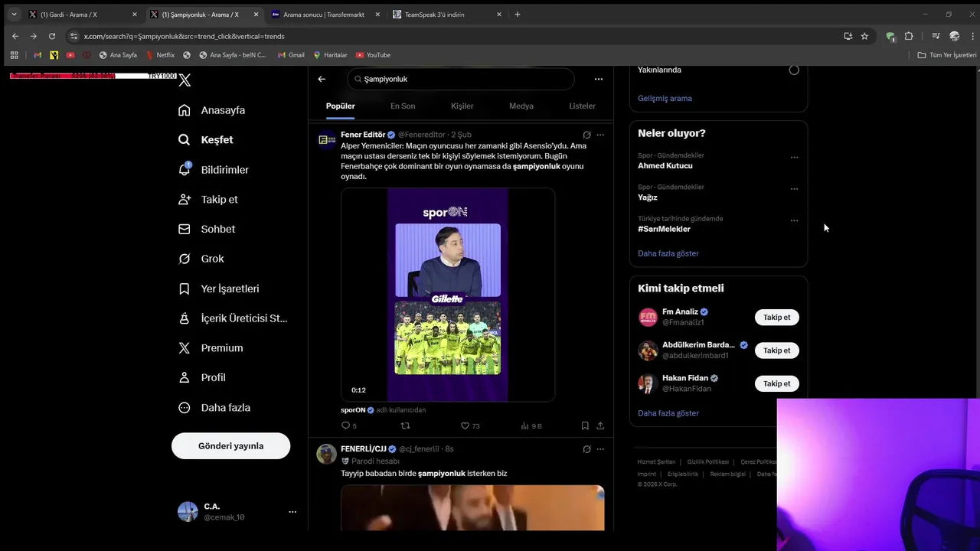Open Fener Editör profile name
The image size is (980, 551).
point(363,135)
